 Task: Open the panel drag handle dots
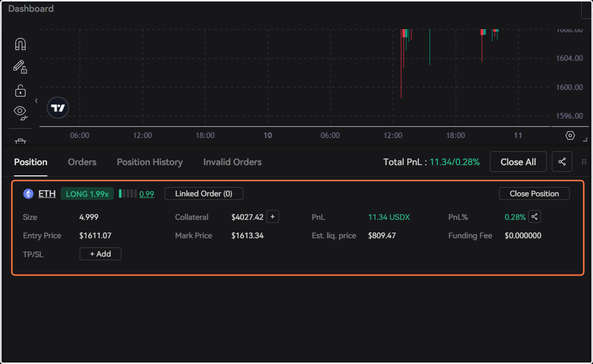point(584,162)
